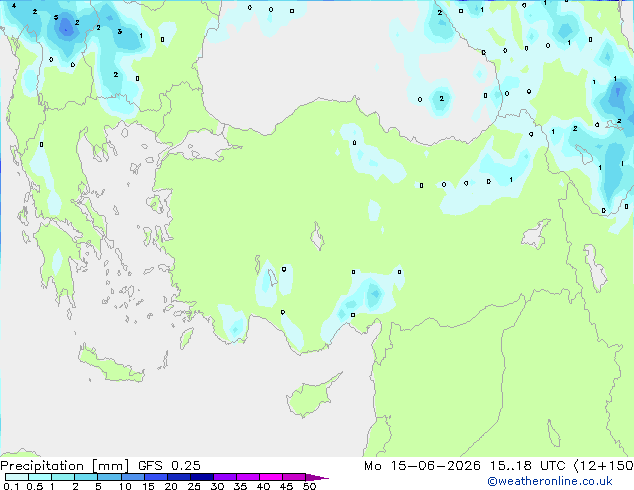
Task: Click the legend label '30'
Action: point(217,486)
